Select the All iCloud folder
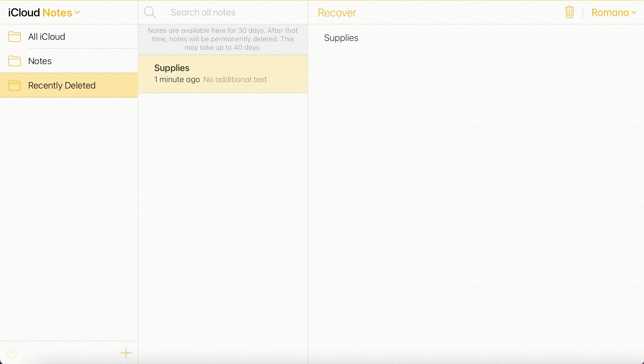This screenshot has height=364, width=644. [69, 37]
